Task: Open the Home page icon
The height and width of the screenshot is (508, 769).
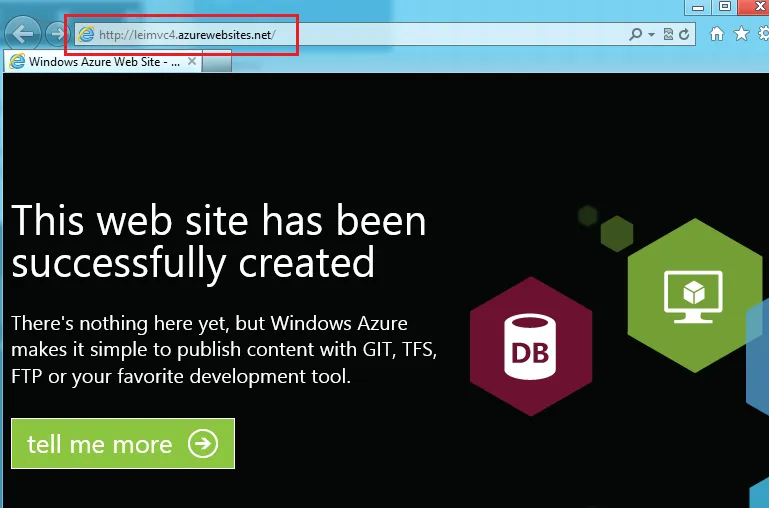Action: (x=717, y=33)
